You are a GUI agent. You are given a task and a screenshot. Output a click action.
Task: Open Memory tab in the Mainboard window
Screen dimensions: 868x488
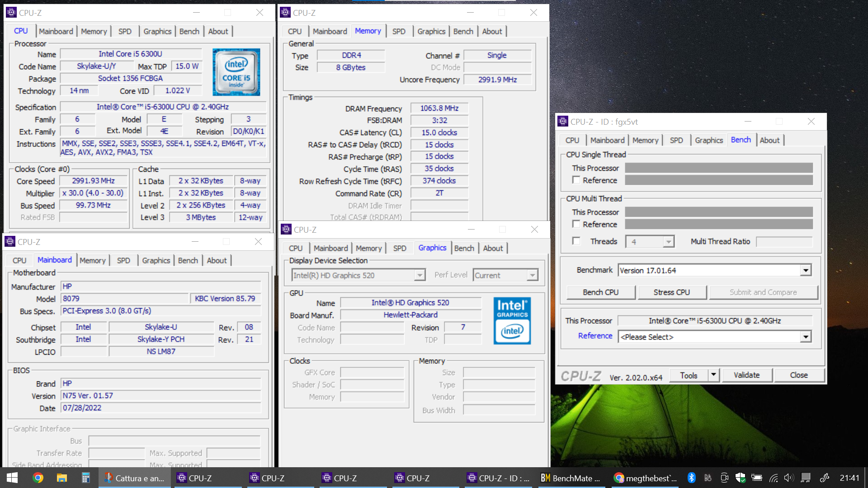[93, 260]
